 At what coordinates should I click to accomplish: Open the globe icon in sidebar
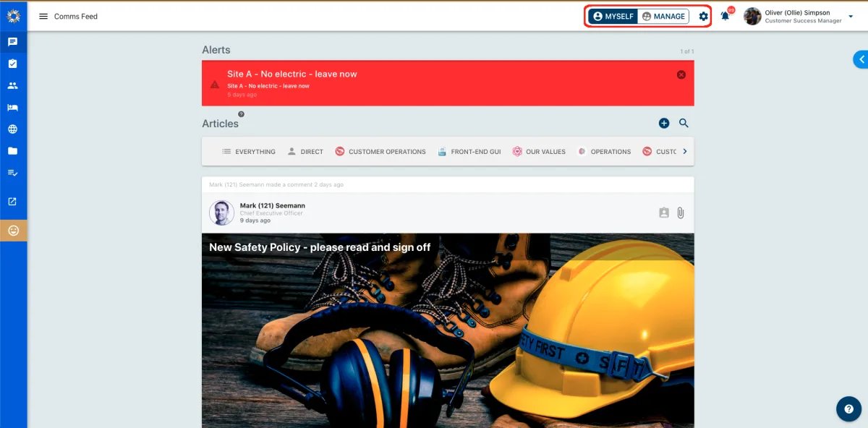13,129
